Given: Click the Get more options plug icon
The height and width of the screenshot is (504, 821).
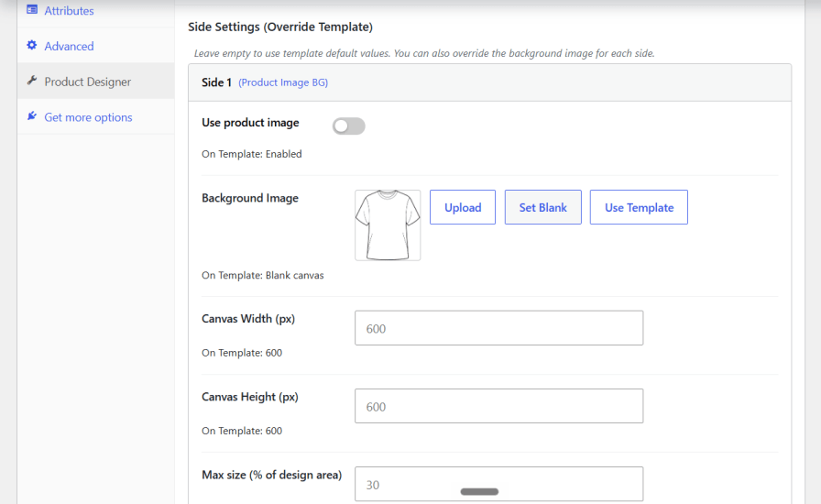Looking at the screenshot, I should pos(32,116).
